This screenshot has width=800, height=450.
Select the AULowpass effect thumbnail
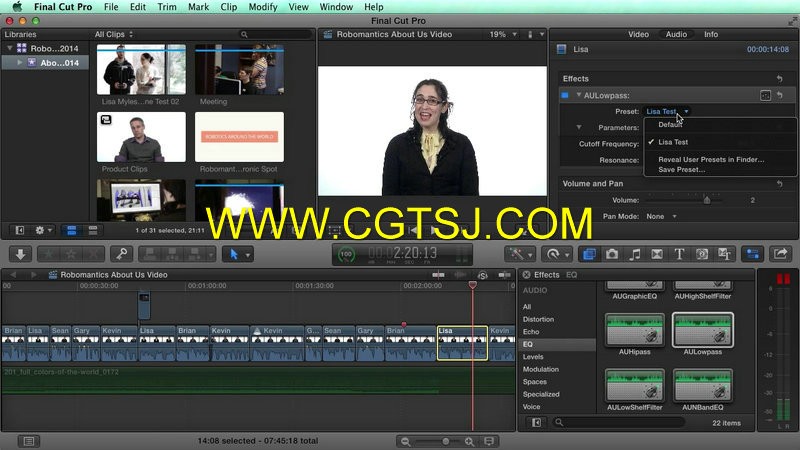tap(703, 330)
